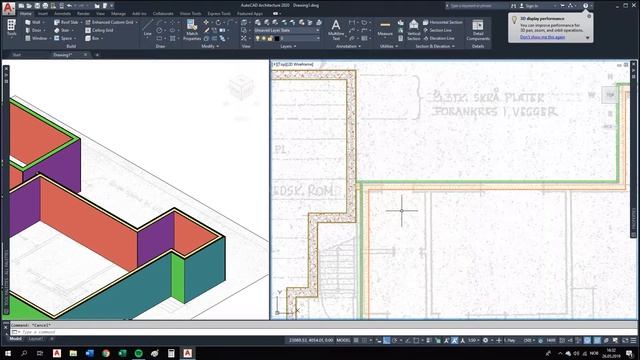640x360 pixels.
Task: Open the current layer dropdown
Action: point(287,38)
